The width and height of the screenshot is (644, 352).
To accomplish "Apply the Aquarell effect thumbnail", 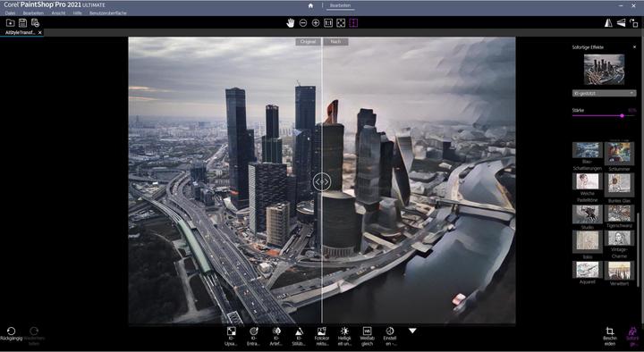I will (x=588, y=269).
